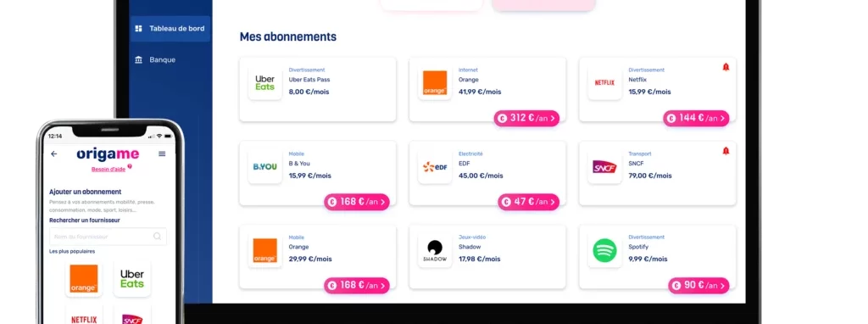Expand the 312 €/an savings badge
Screen dimensions: 868x324
coord(526,118)
